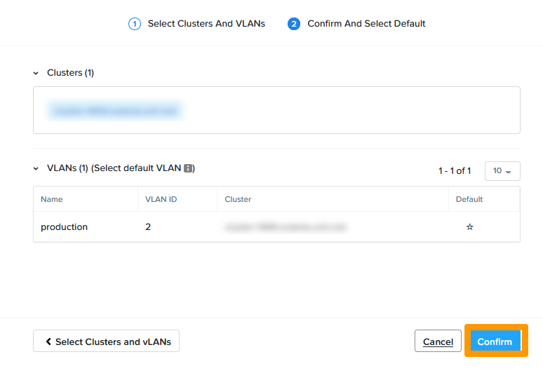Screen dimensions: 543x392
Task: Click the Cluster column header
Action: point(238,199)
